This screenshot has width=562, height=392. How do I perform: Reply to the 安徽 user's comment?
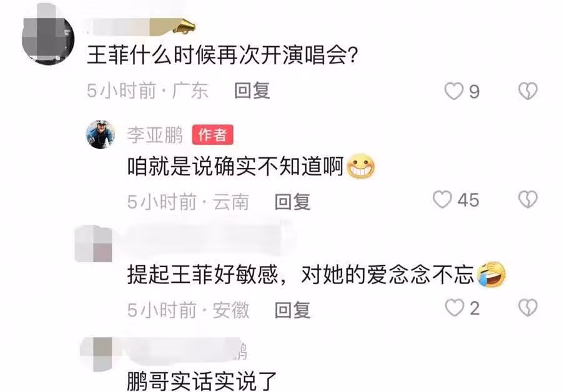click(x=292, y=310)
